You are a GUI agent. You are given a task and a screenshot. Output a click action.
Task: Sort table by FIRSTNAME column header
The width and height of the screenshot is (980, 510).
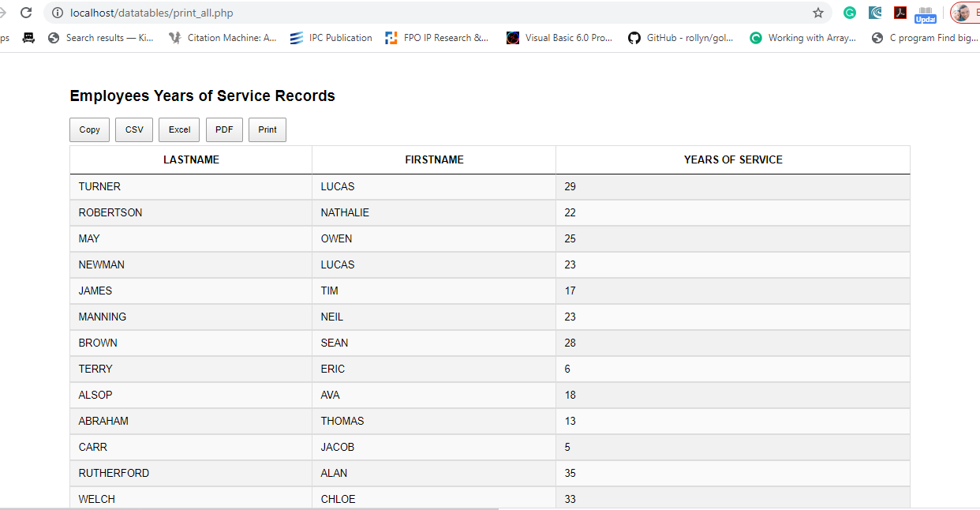pyautogui.click(x=434, y=159)
